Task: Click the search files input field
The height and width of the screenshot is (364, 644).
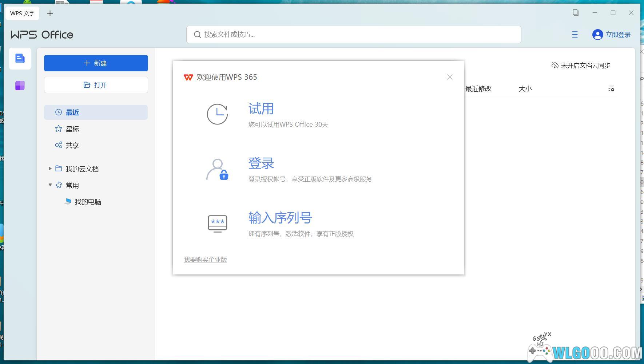Action: click(354, 35)
